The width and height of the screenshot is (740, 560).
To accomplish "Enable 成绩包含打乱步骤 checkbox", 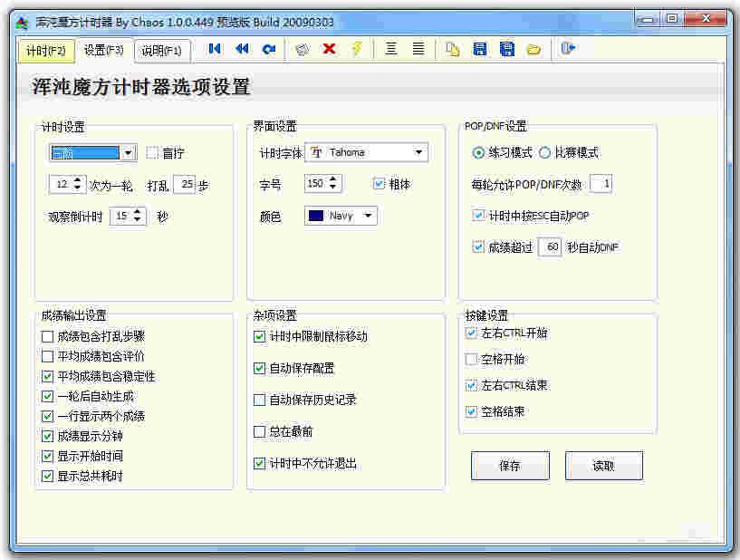I will 48,336.
